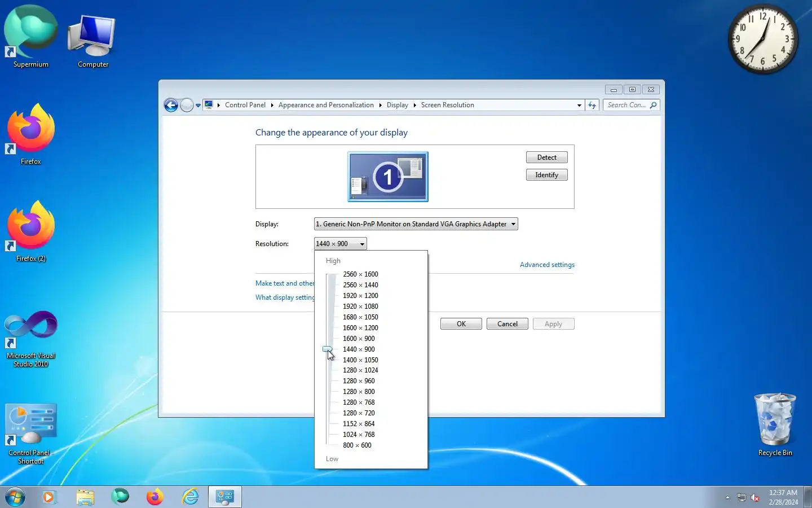Click the Cancel button
Screen dimensions: 812x508
pyautogui.click(x=507, y=324)
